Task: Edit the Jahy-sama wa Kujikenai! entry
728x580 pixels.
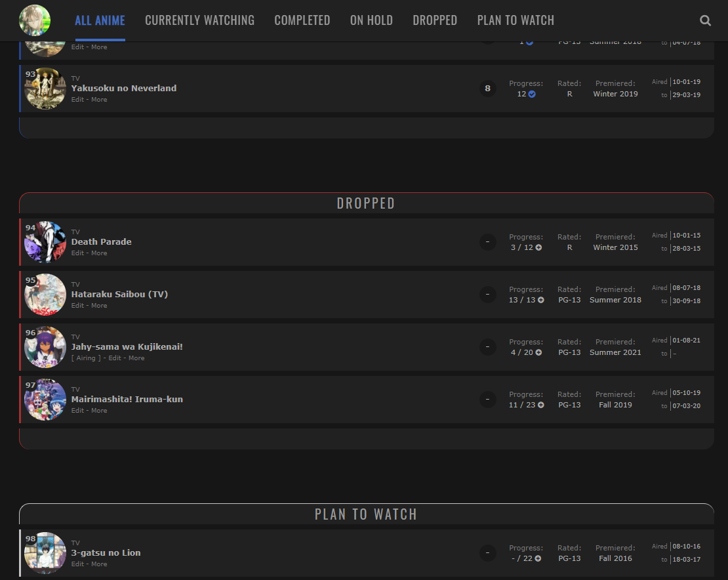Action: pyautogui.click(x=115, y=358)
